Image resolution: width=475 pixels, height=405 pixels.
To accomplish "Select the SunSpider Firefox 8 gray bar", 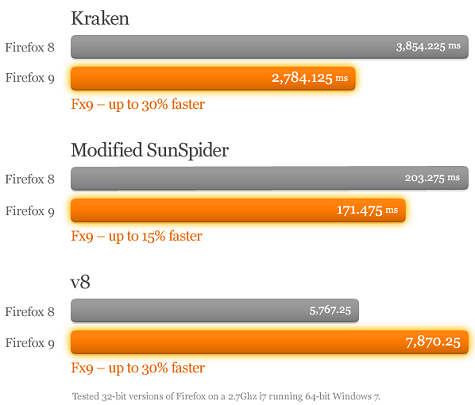I will pos(270,178).
